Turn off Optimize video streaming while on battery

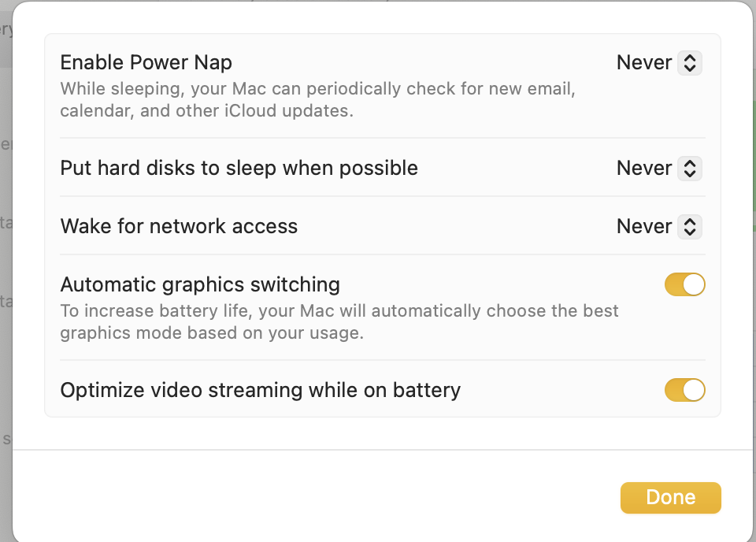(684, 390)
